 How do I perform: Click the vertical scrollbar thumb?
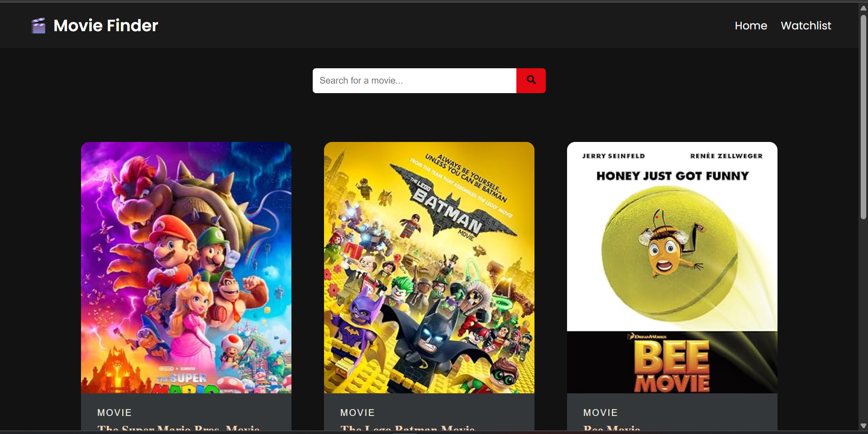(863, 117)
